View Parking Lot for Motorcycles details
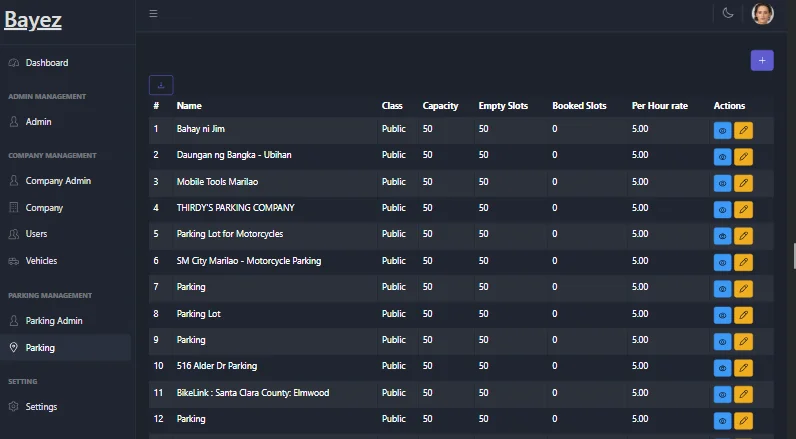This screenshot has height=439, width=796. 723,236
